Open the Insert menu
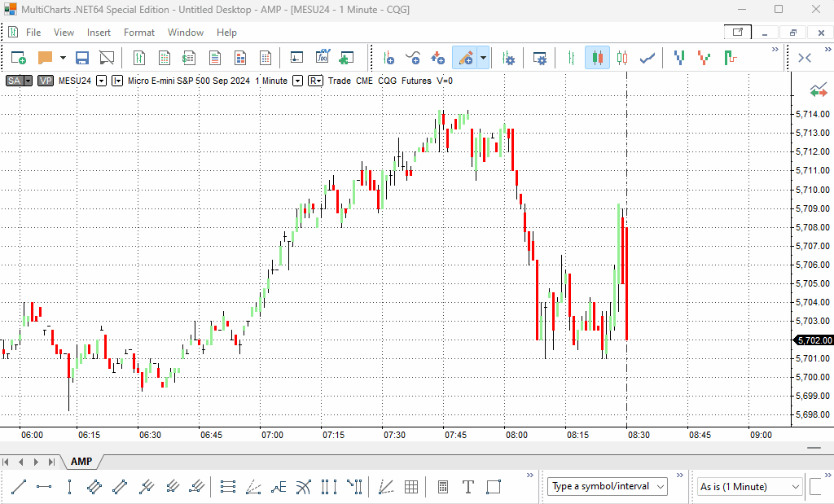Viewport: 834px width, 504px height. pyautogui.click(x=99, y=33)
